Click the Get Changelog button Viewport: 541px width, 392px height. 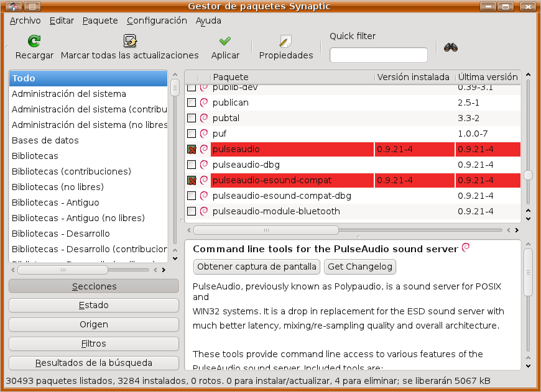point(360,267)
